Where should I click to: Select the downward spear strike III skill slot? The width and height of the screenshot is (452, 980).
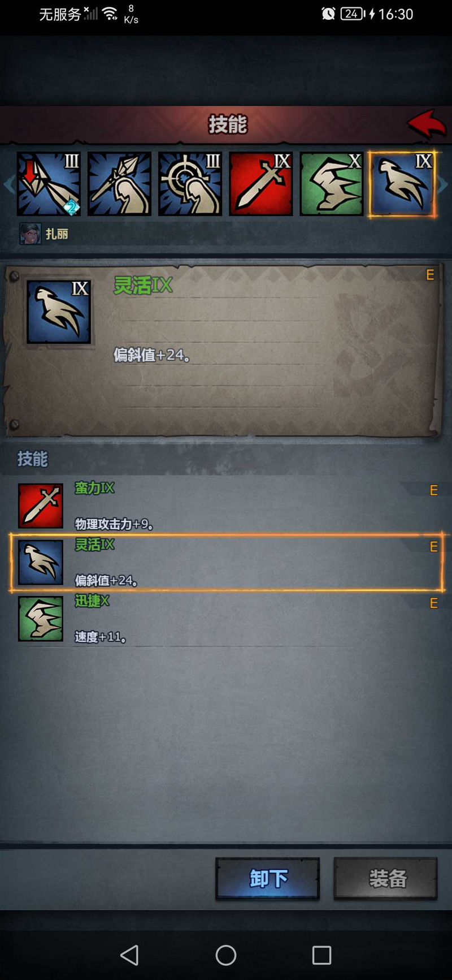[49, 184]
